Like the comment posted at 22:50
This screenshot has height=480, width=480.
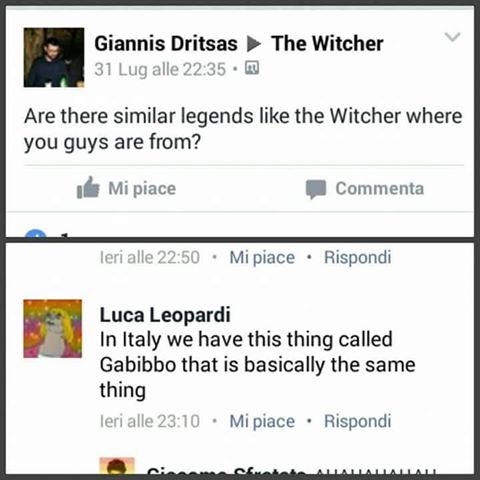click(x=262, y=257)
